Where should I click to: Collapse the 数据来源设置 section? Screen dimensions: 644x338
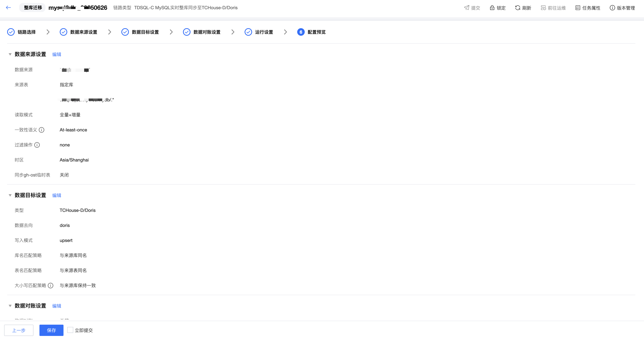pos(10,54)
